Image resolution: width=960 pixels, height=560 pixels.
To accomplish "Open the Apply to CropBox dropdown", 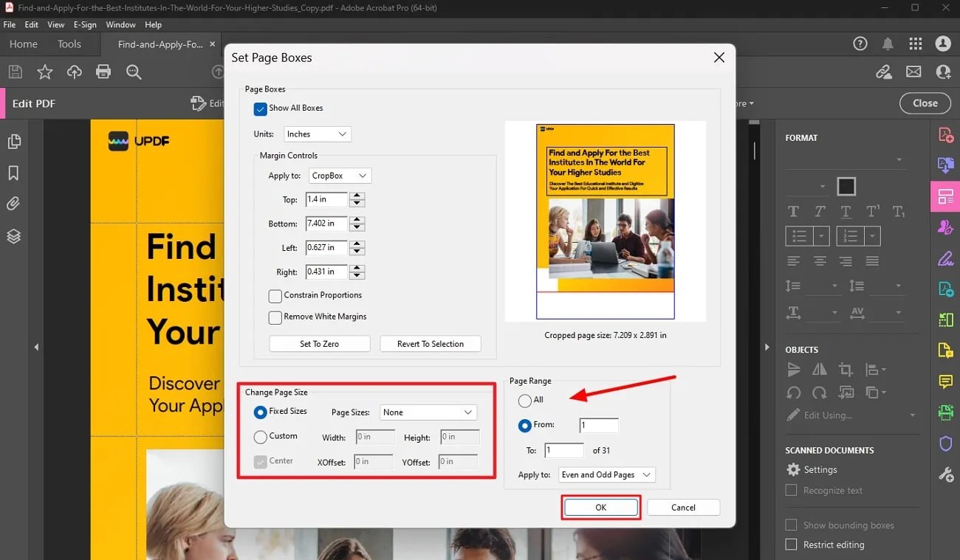I will coord(340,176).
